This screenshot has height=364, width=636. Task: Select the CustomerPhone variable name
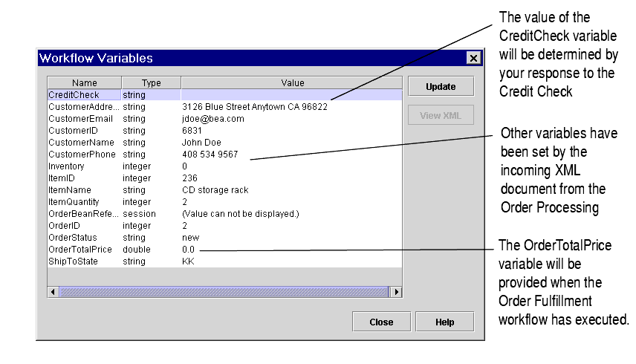click(x=82, y=155)
